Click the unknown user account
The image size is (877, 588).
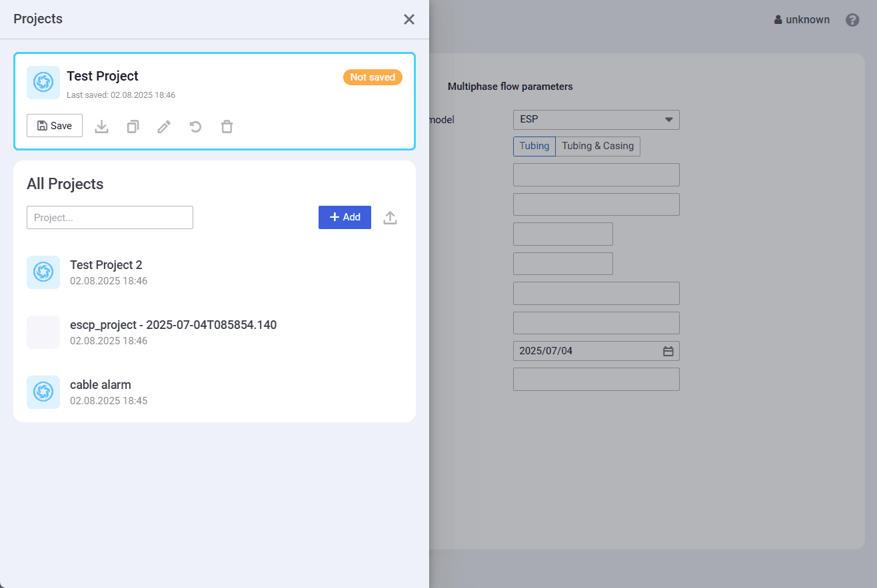pyautogui.click(x=802, y=20)
